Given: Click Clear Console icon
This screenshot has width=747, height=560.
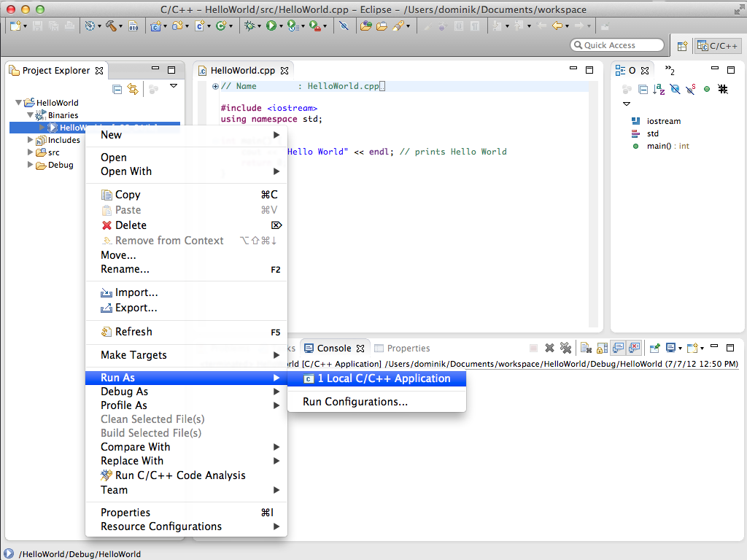Looking at the screenshot, I should [586, 348].
